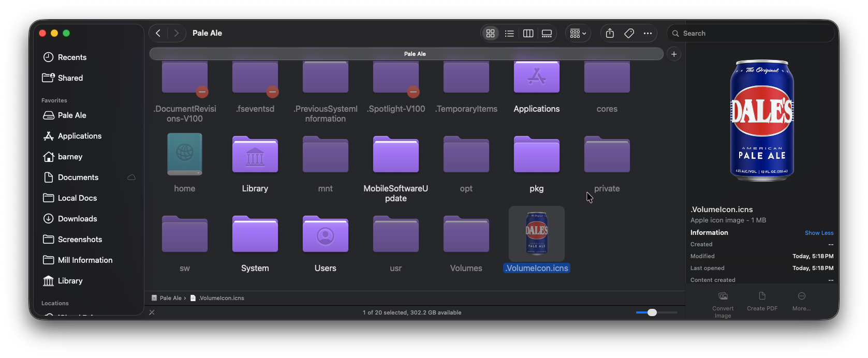Viewport: 868px width, 358px height.
Task: Open the Applications folder icon
Action: click(x=536, y=78)
